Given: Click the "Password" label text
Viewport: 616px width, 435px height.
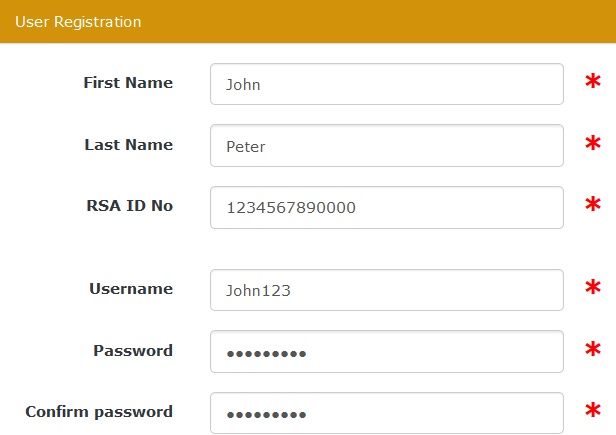Looking at the screenshot, I should 133,351.
